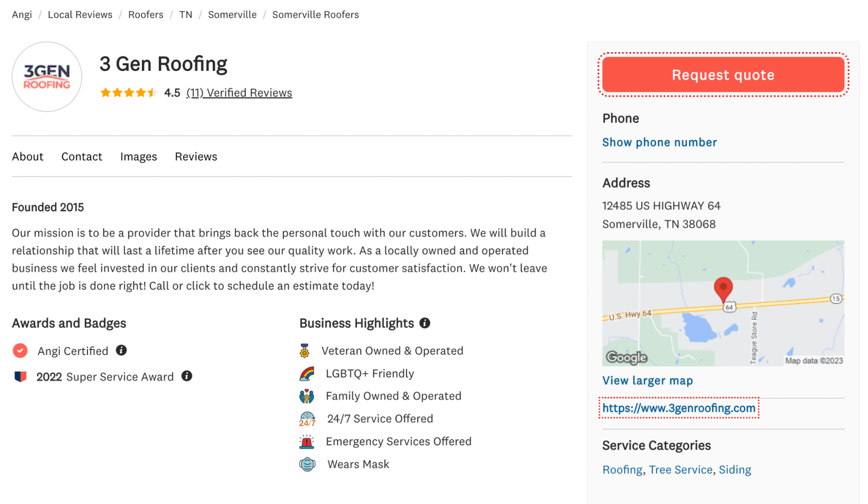868x504 pixels.
Task: Show the business phone number
Action: (x=660, y=141)
